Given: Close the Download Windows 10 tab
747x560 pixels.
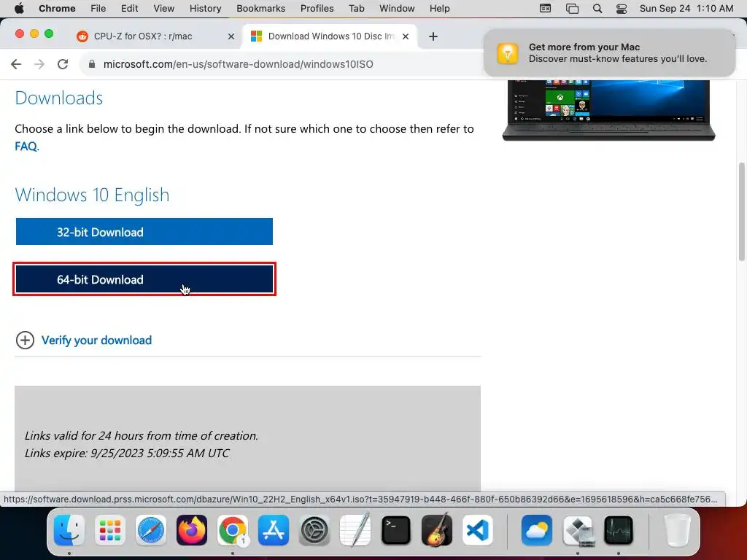Looking at the screenshot, I should [406, 36].
